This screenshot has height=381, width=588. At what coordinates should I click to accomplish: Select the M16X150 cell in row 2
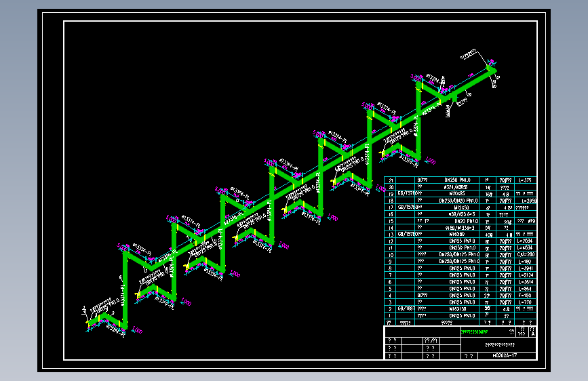tap(458, 309)
